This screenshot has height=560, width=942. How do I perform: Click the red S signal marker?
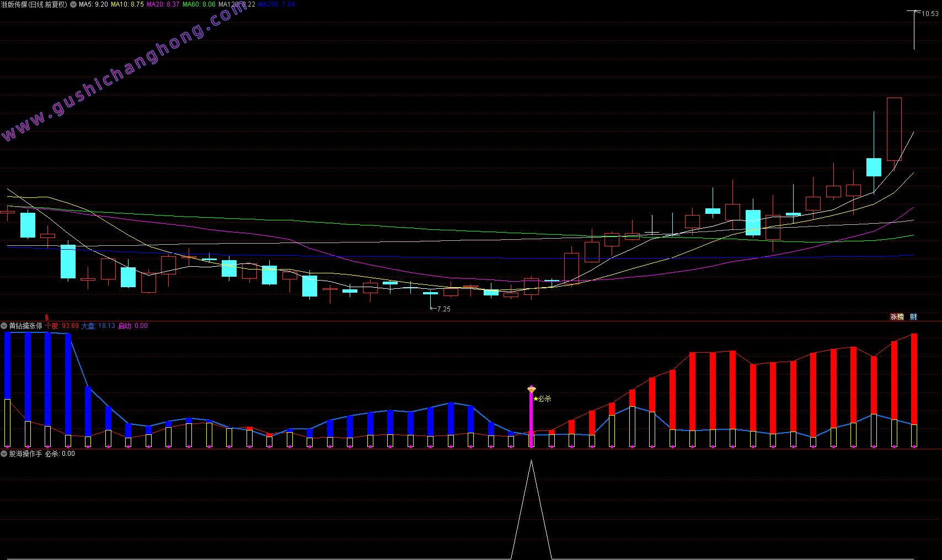[x=47, y=317]
